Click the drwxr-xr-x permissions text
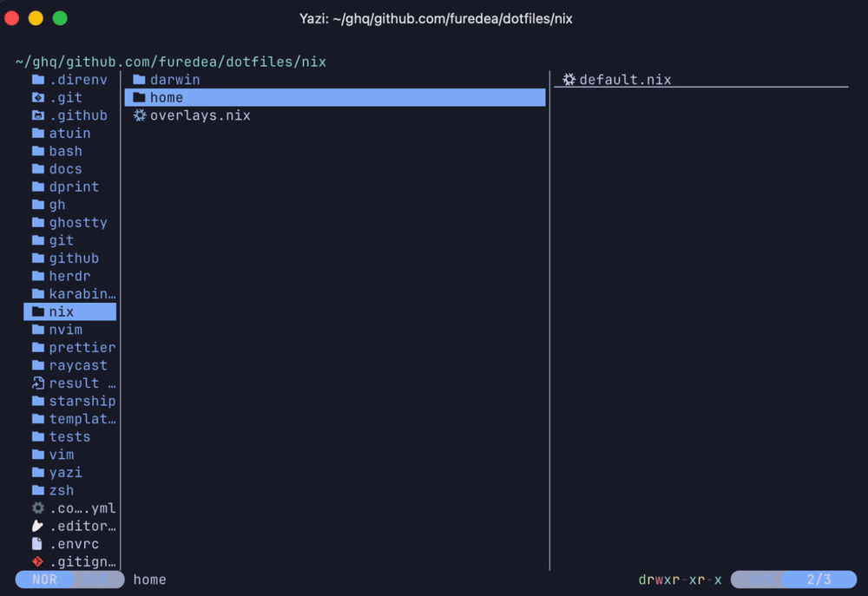 pos(680,580)
